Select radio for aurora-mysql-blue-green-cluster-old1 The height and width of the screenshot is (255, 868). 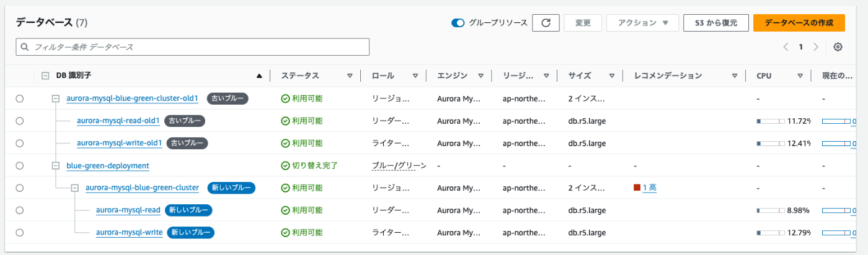click(20, 98)
